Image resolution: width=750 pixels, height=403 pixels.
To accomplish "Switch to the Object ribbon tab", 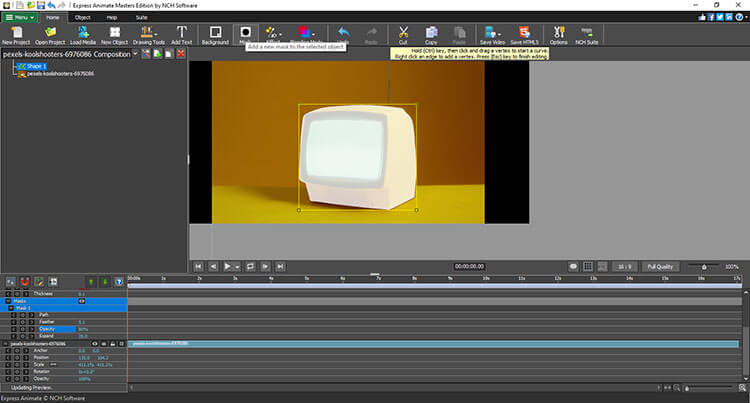I will point(82,17).
